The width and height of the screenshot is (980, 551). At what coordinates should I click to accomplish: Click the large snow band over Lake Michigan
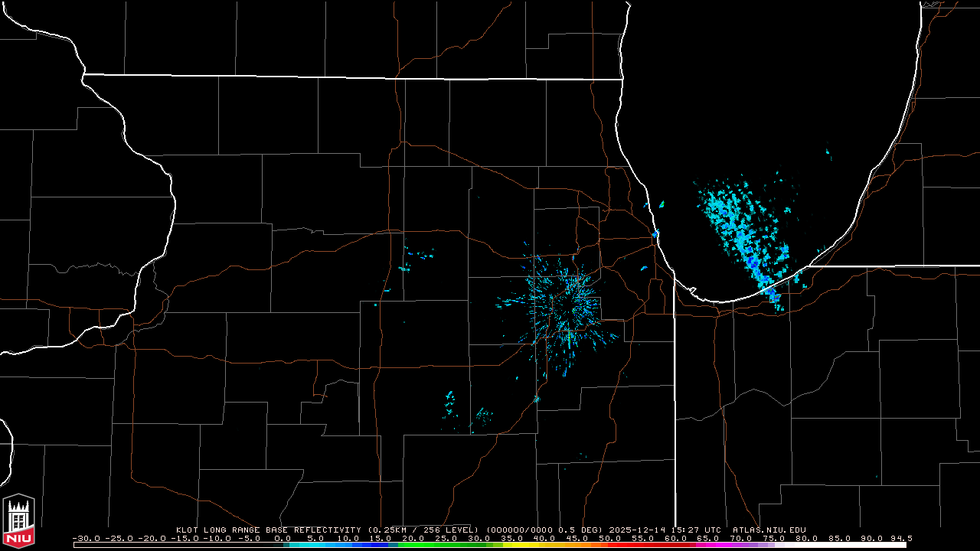[743, 237]
